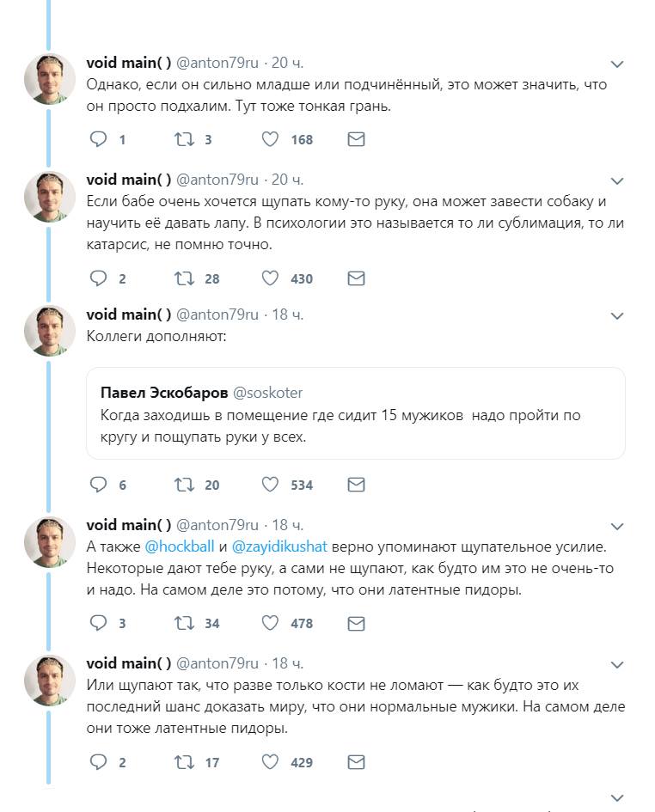
Task: Open the @anton79ru handle on the last tweet
Action: pyautogui.click(x=217, y=663)
